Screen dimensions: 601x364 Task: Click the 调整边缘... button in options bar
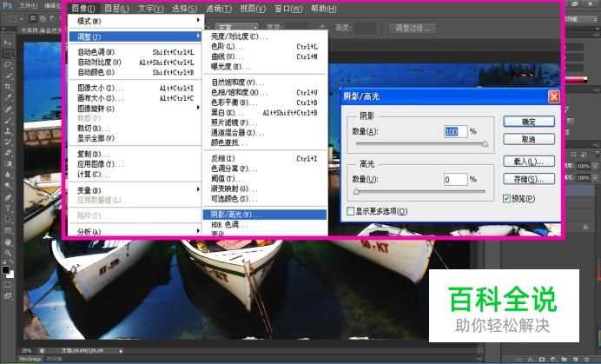point(413,28)
